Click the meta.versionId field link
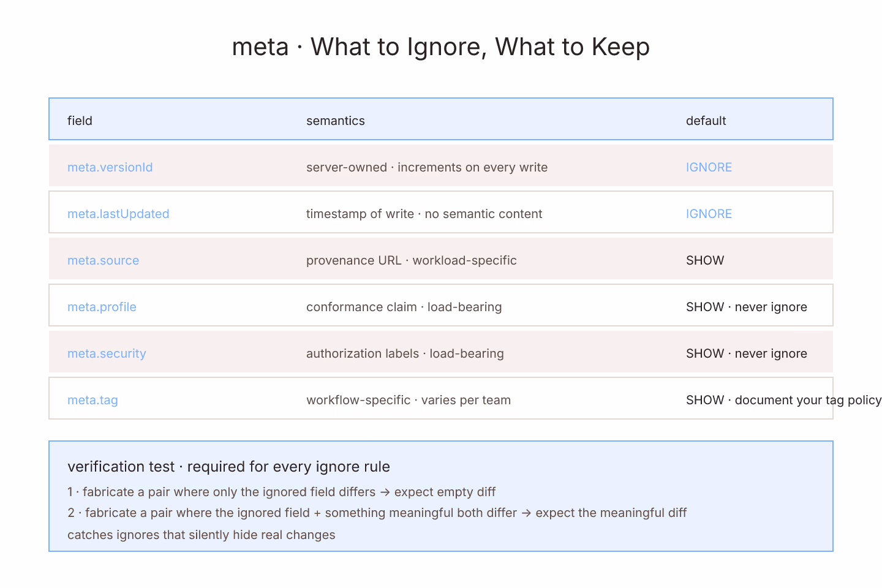This screenshot has height=588, width=882. coord(110,167)
